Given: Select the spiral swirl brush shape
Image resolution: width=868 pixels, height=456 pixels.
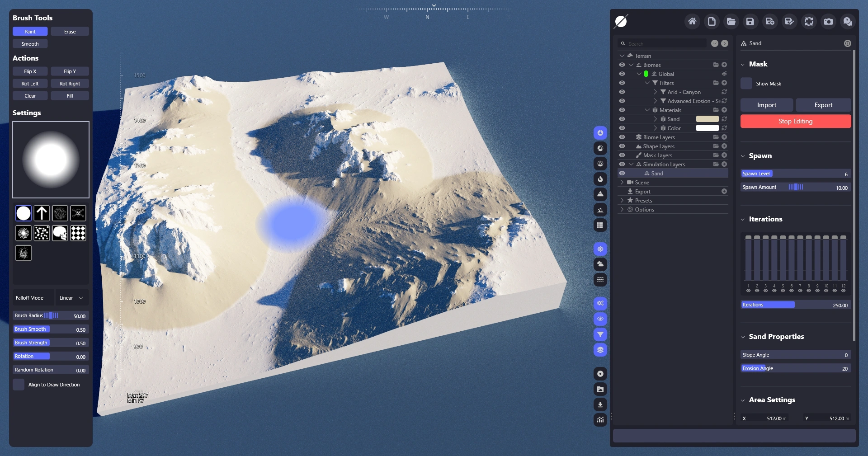Looking at the screenshot, I should point(24,233).
